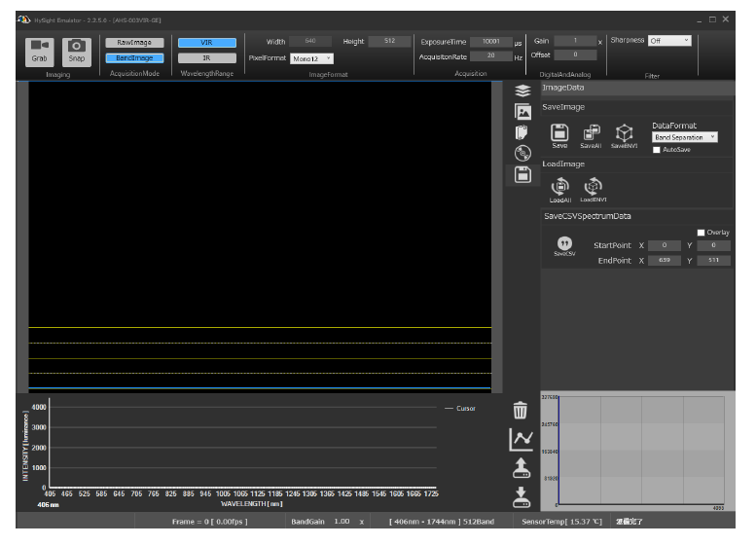Viewport: 756px width, 546px height.
Task: Click the download arrow tray icon
Action: tap(522, 497)
